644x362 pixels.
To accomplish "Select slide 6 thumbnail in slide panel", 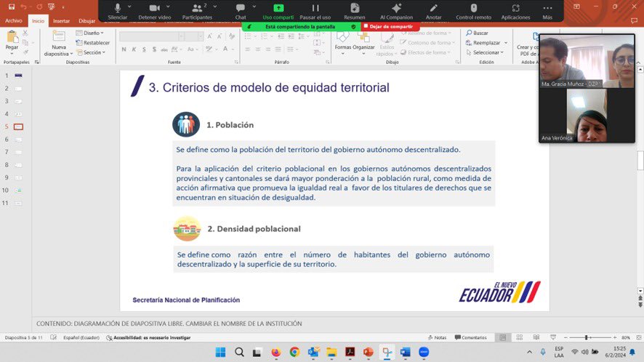I will pos(18,140).
